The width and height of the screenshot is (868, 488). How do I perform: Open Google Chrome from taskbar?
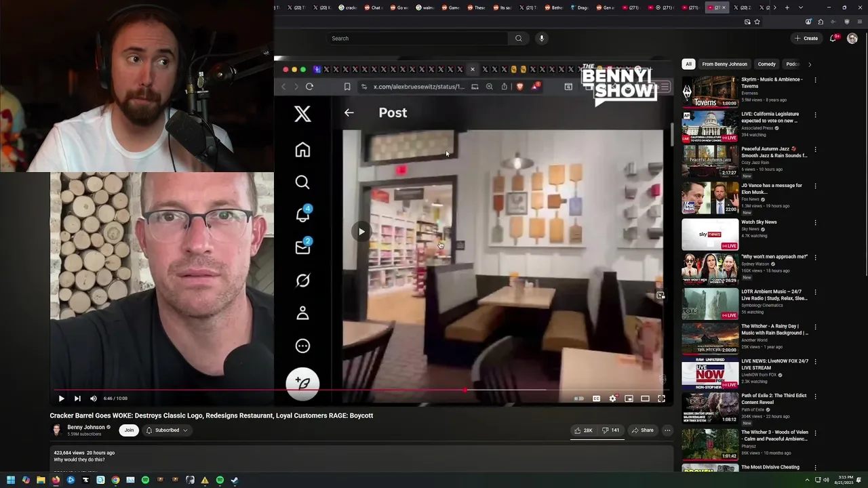coord(115,480)
